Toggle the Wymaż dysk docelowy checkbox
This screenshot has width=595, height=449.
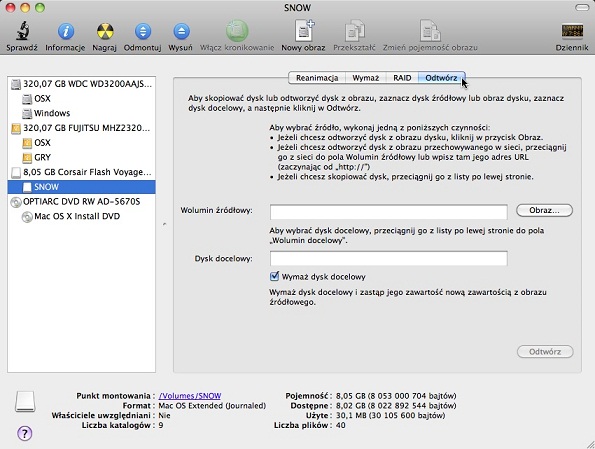274,276
